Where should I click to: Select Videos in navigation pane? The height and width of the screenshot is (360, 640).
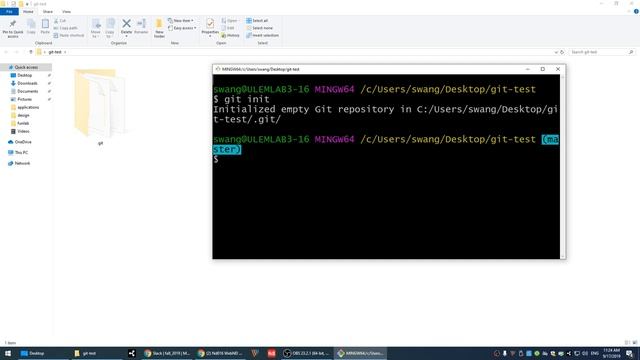pyautogui.click(x=23, y=131)
